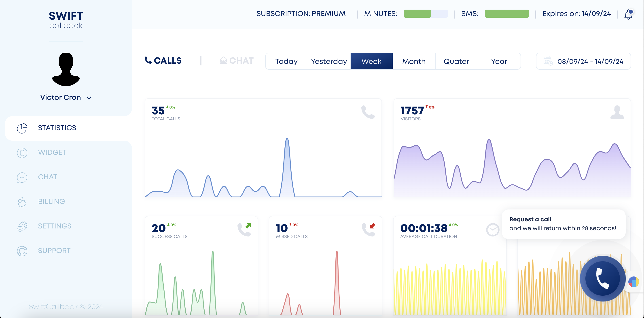Click the Yesterday filter button
This screenshot has width=644, height=318.
click(329, 61)
